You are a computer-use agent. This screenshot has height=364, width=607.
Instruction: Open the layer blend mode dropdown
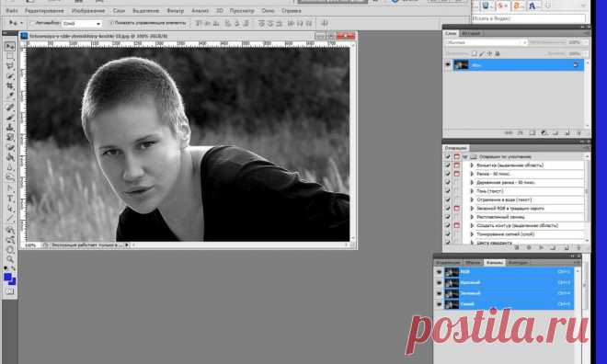[486, 42]
